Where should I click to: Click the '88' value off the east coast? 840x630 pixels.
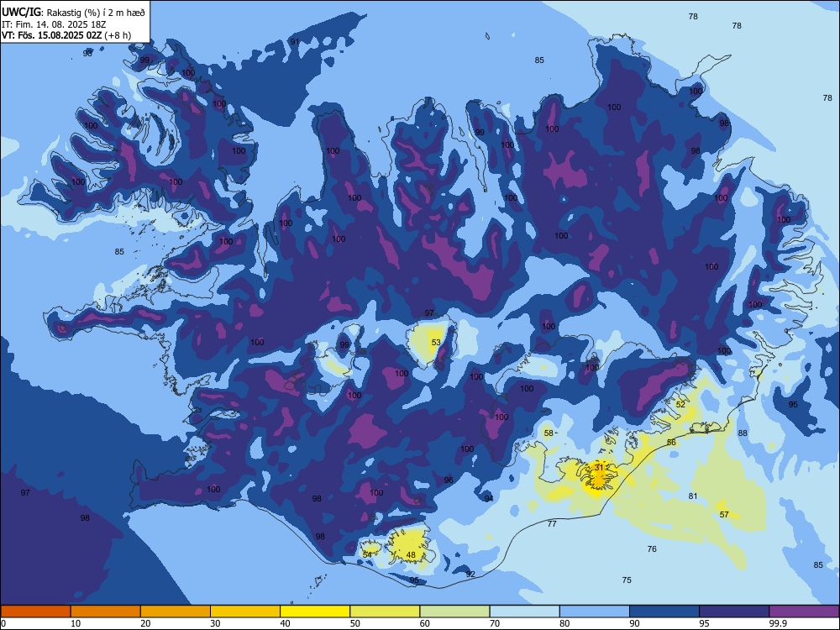743,433
